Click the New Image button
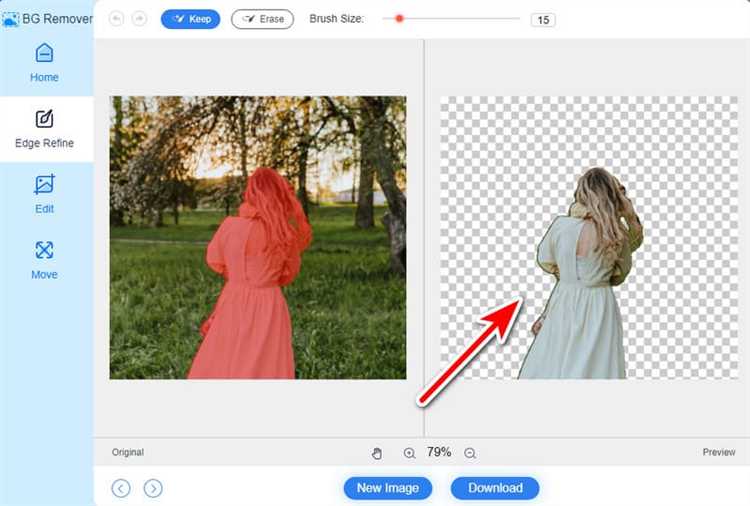The image size is (750, 506). pyautogui.click(x=388, y=488)
